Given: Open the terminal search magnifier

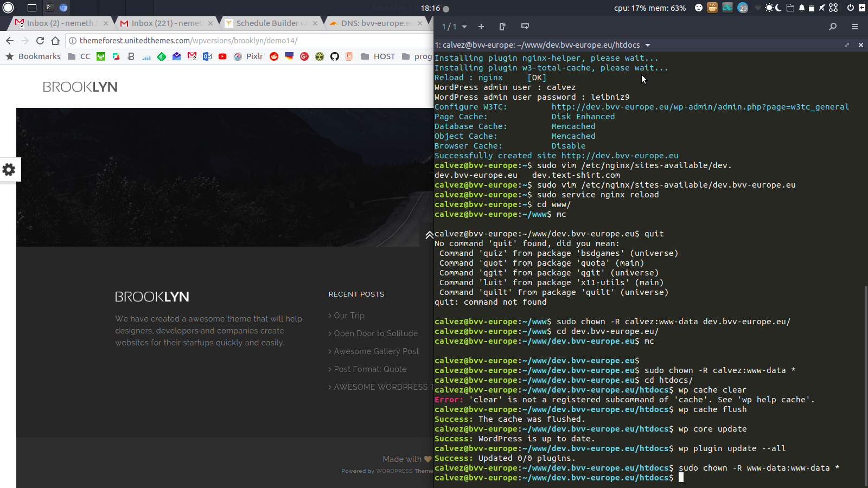Looking at the screenshot, I should [x=833, y=27].
